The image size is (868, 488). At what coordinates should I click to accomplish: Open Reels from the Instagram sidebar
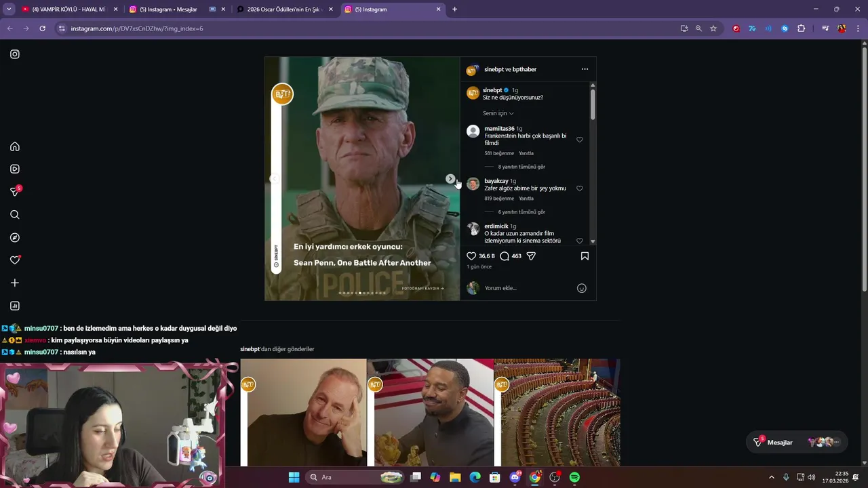15,169
